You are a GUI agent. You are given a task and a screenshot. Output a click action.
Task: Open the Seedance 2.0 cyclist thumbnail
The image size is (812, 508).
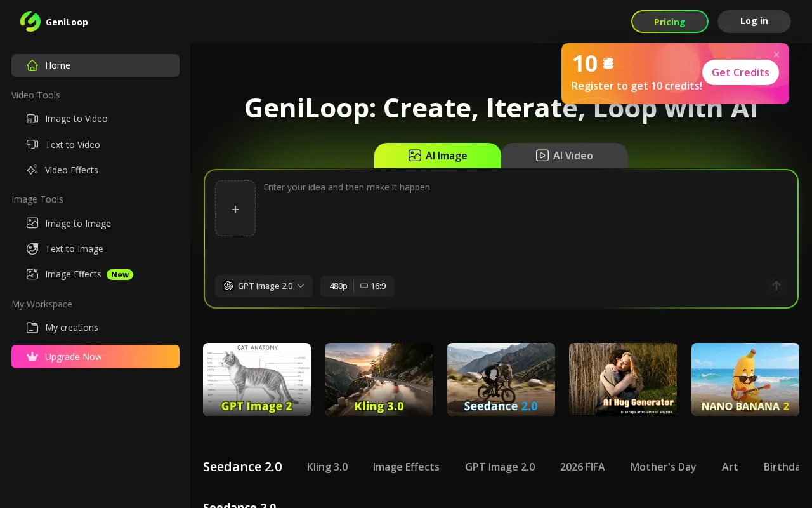[501, 380]
